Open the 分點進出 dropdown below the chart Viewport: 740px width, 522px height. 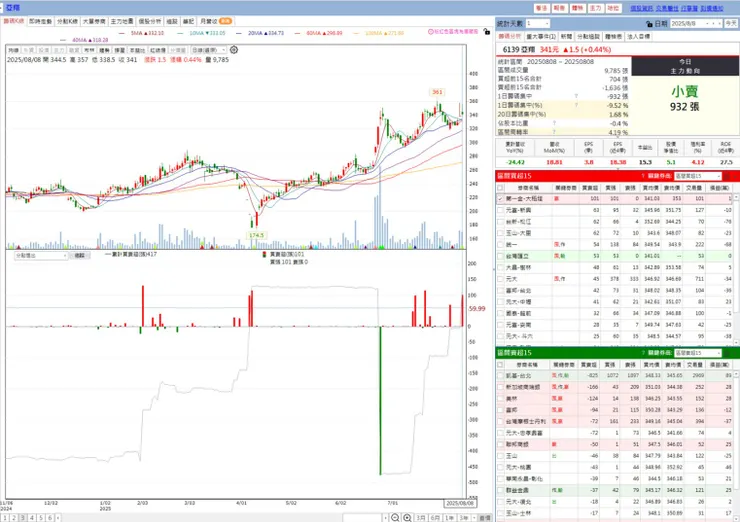[x=42, y=255]
